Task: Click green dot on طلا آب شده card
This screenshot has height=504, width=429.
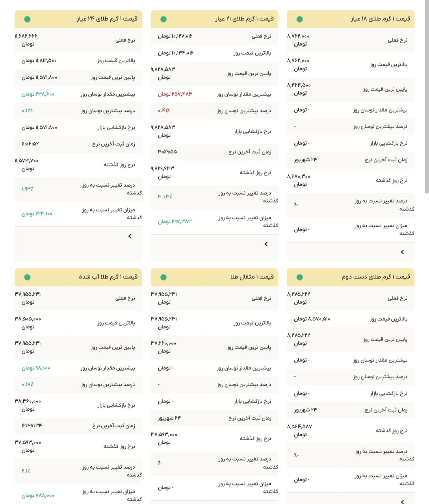Action: (27, 277)
